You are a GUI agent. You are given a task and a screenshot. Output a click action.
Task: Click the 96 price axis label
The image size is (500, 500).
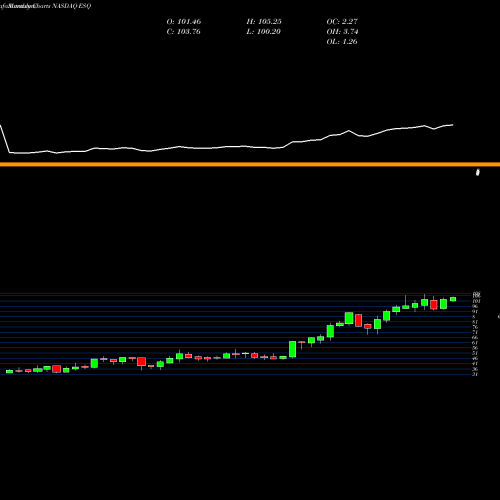[475, 306]
